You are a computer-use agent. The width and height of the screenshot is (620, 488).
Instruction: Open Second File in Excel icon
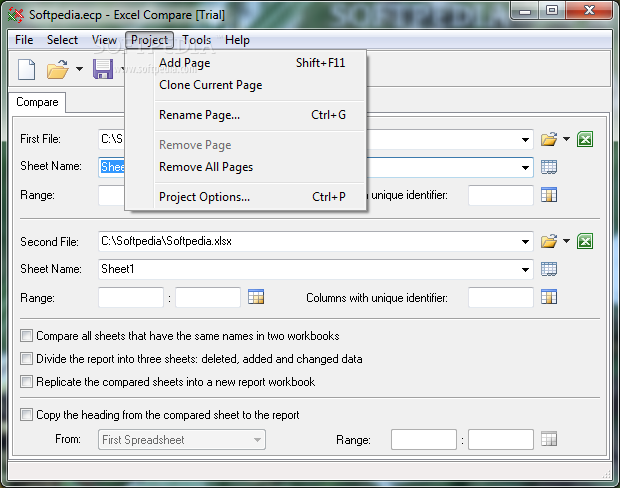(x=585, y=241)
